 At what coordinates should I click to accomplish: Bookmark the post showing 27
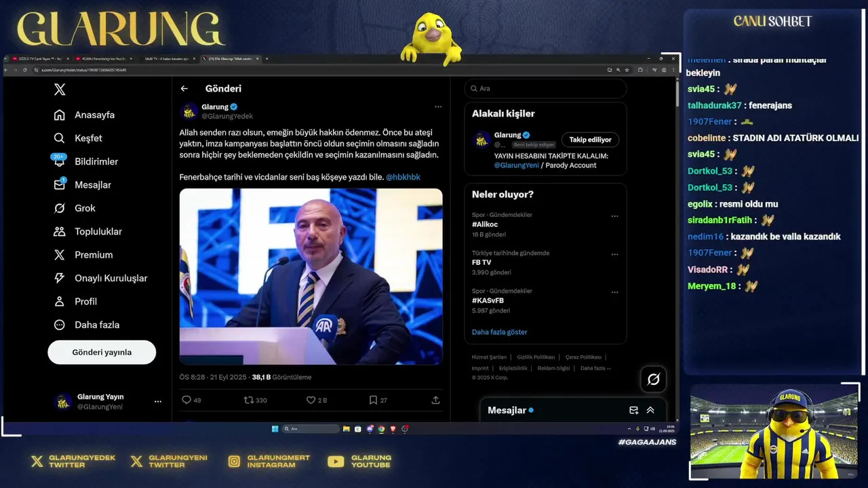373,401
